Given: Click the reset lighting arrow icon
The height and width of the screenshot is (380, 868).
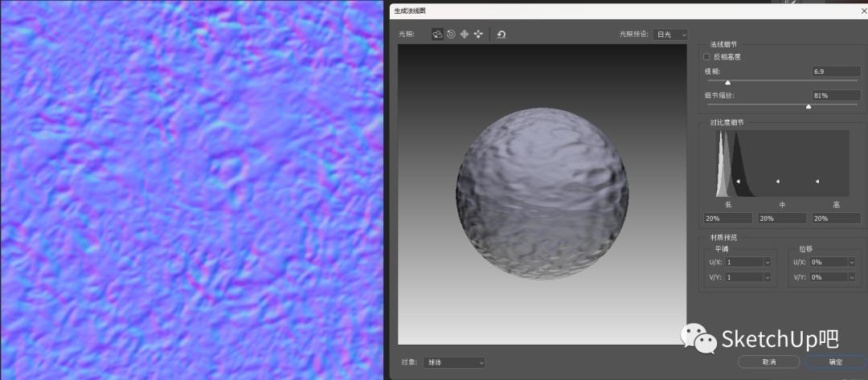Looking at the screenshot, I should [x=502, y=35].
